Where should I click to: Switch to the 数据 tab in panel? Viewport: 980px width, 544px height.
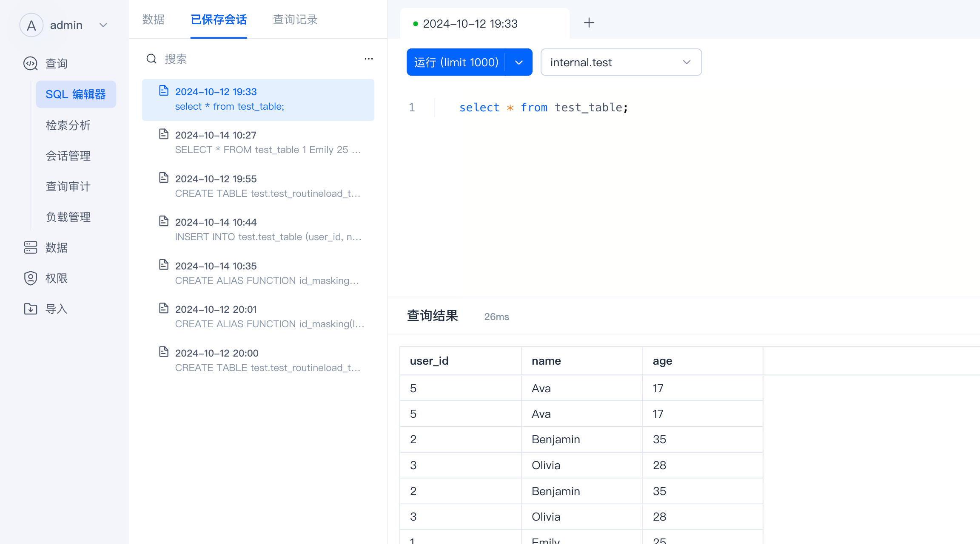tap(153, 20)
